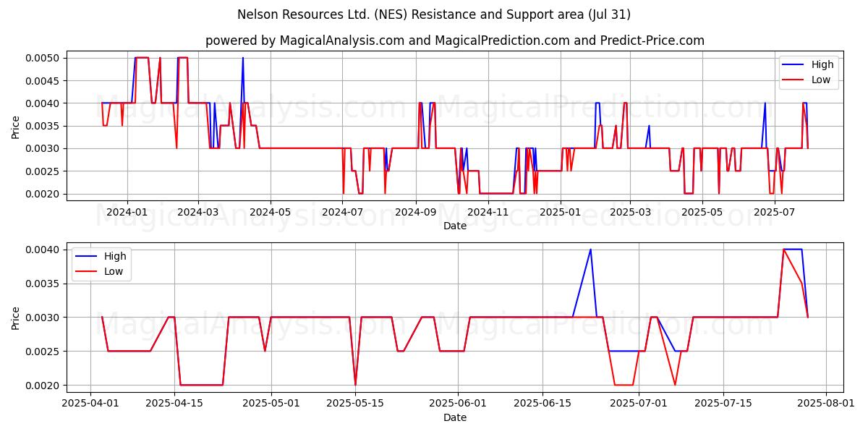This screenshot has height=434, width=868.
Task: Click the 'powered by MagicalAnalysis.com' subtitle
Action: (x=305, y=41)
